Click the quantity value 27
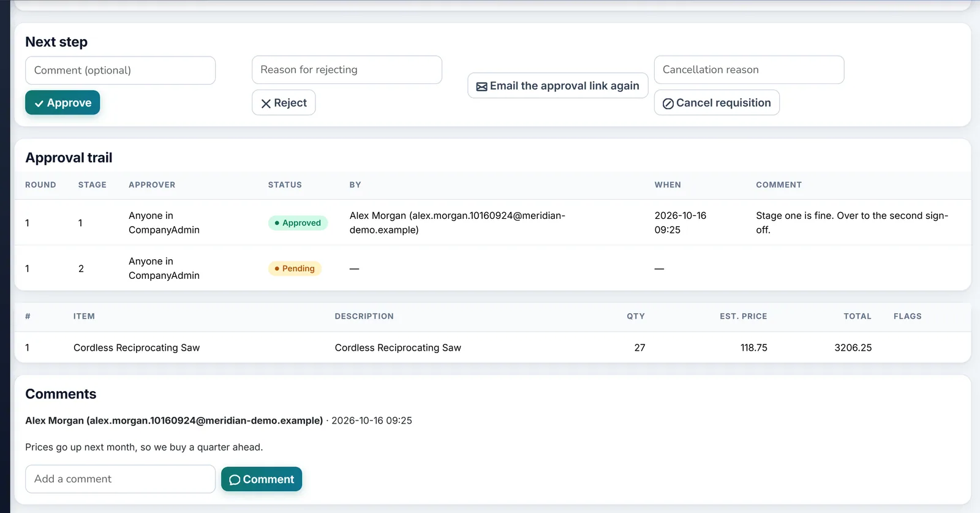The image size is (980, 513). 639,348
